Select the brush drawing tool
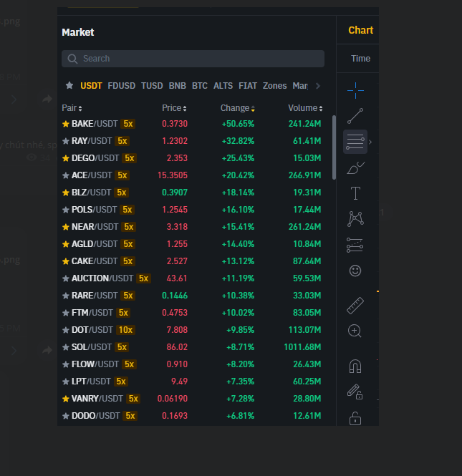Screen dimensions: 462x476 [x=355, y=168]
